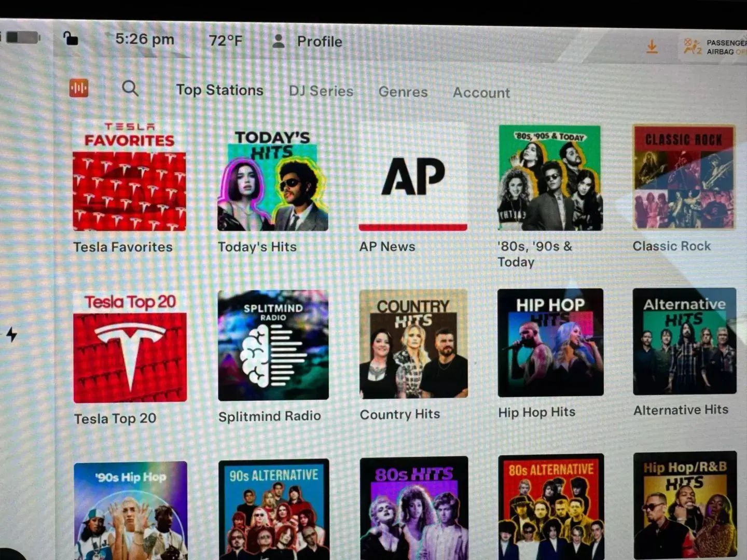Go to the Account tab
The image size is (747, 560).
[481, 93]
